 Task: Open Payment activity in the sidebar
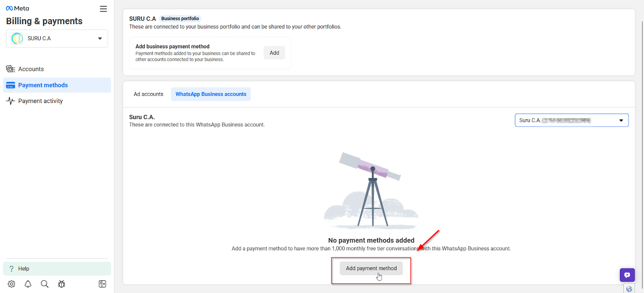click(57, 101)
